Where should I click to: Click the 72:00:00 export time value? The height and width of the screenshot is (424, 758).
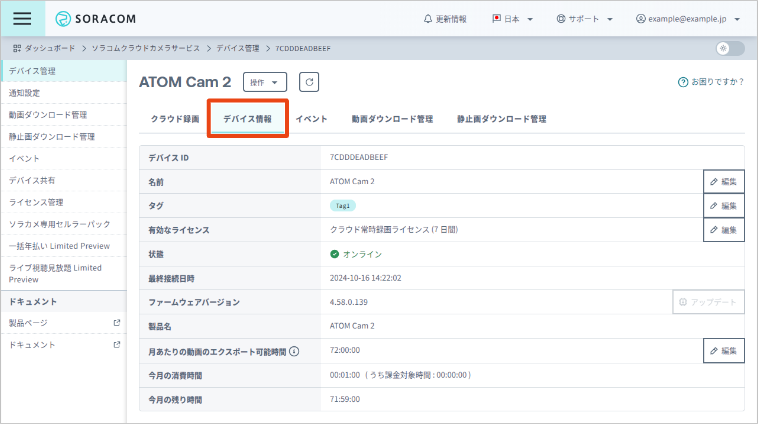(345, 350)
